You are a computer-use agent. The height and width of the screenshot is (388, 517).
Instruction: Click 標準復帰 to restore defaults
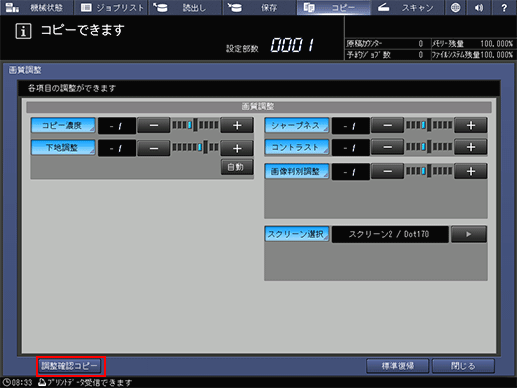pos(397,366)
